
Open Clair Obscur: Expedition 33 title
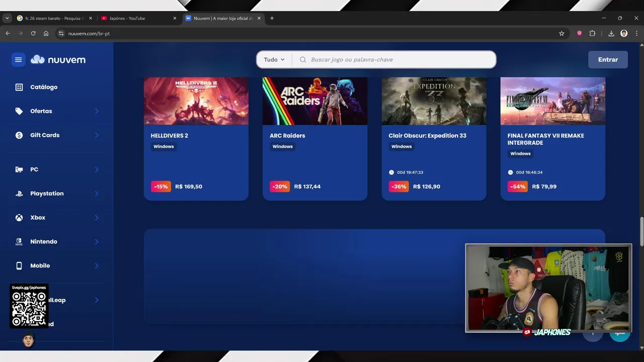click(x=427, y=136)
